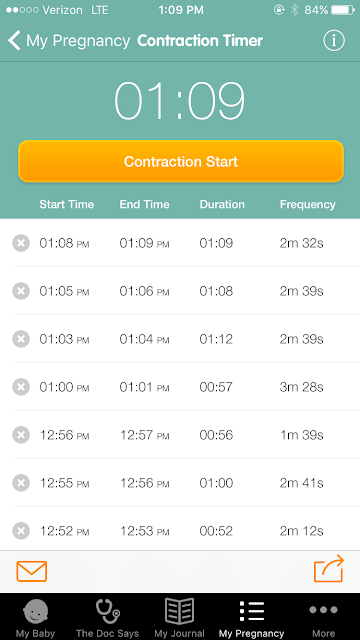Delete the 12:55 PM contraction entry
The width and height of the screenshot is (360, 640).
click(x=21, y=483)
